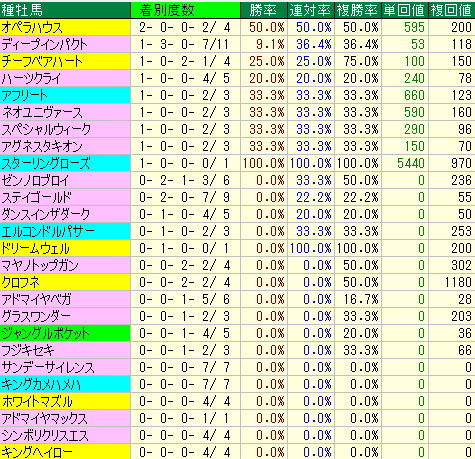Select the ネオユニヴァース sire name

[x=65, y=112]
